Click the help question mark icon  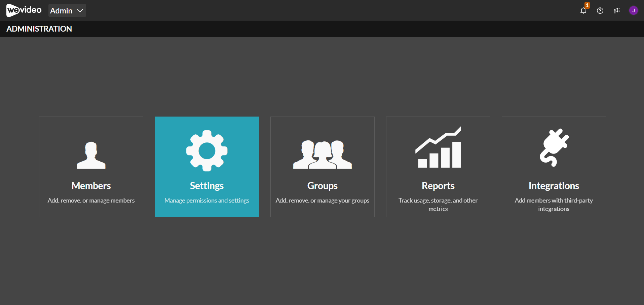[600, 10]
